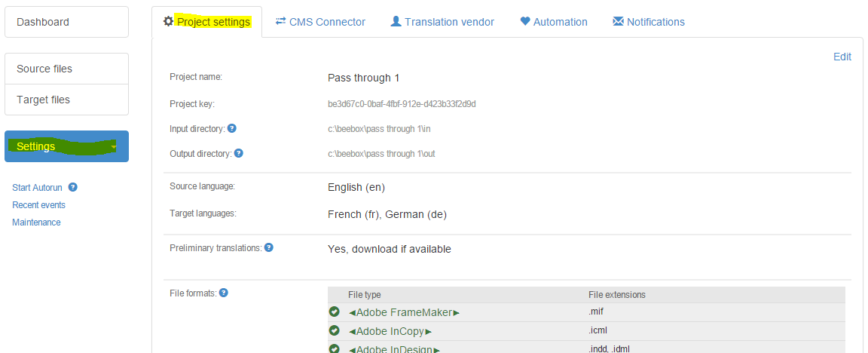Screen dimensions: 868x353
Task: Click help icon next to File formats
Action: (x=224, y=293)
